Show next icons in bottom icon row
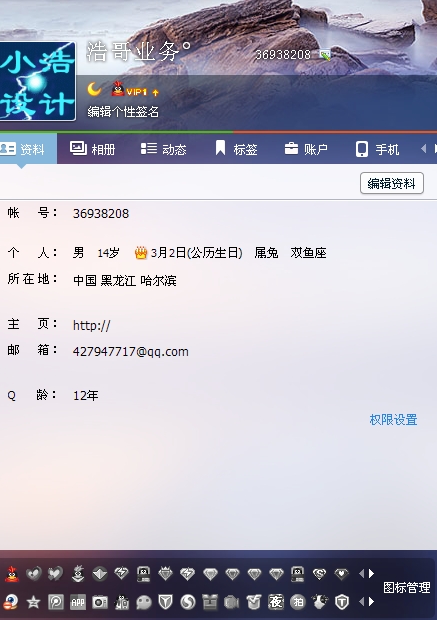The width and height of the screenshot is (437, 620). point(372,602)
